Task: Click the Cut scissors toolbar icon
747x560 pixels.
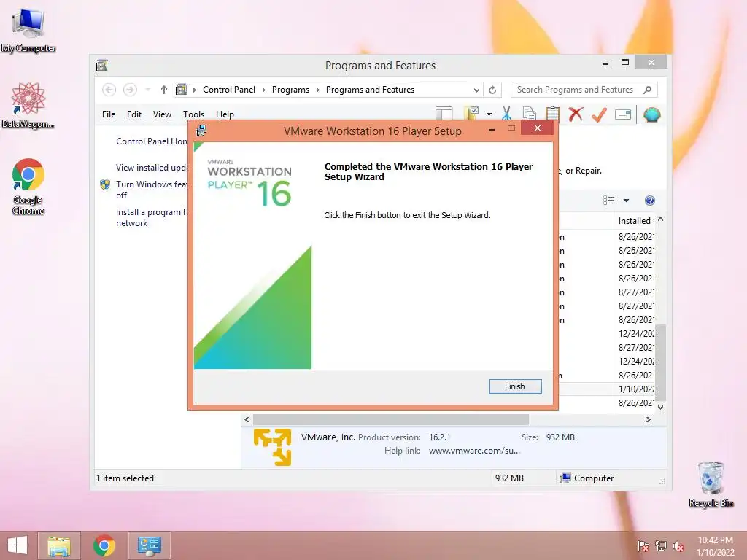Action: coord(506,114)
